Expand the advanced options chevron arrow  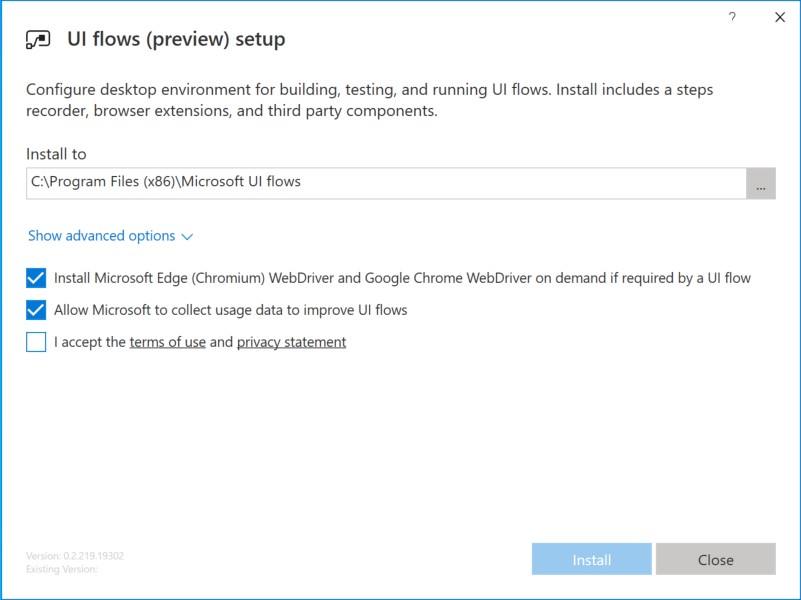point(187,237)
